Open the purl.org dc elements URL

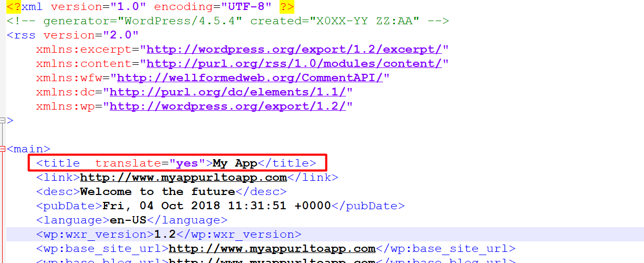coord(227,92)
